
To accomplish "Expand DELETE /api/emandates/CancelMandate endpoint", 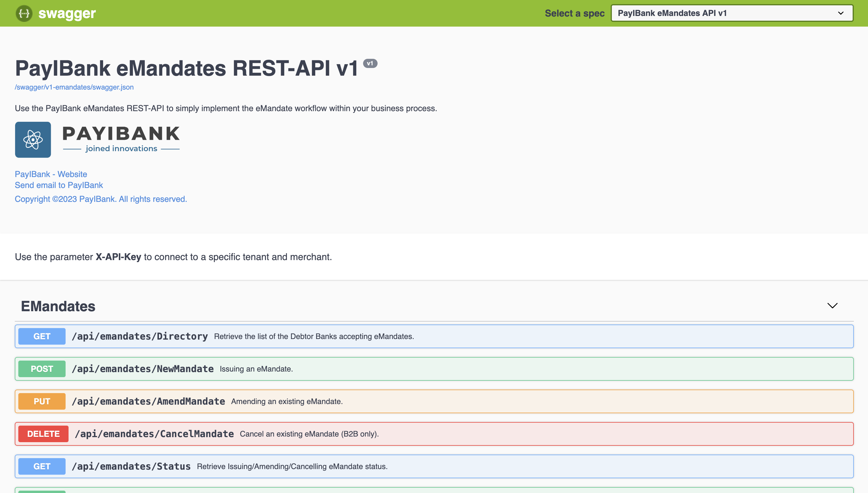I will pos(434,434).
